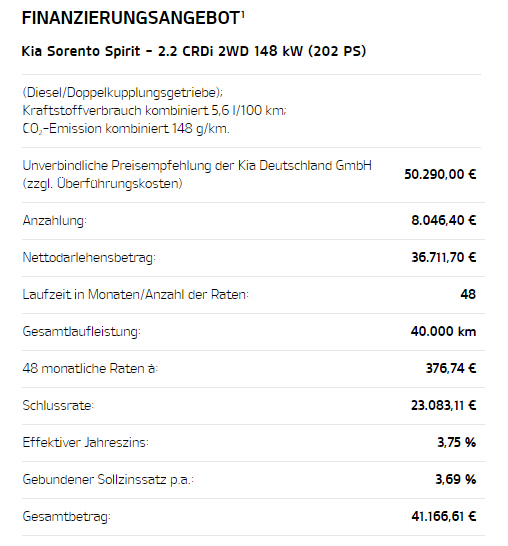
Task: Click the Unverbindliche Preisempfehlung label
Action: pos(197,174)
